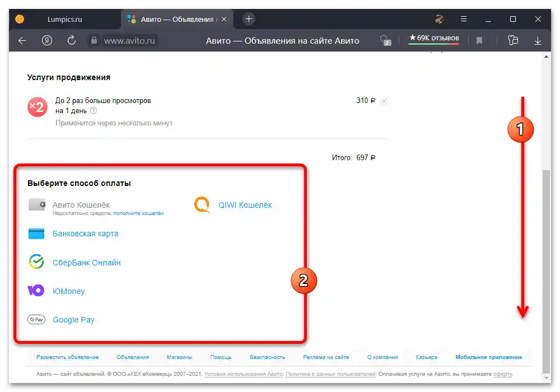Click the Авито Кошелёк wallet icon
The image size is (560, 392).
[37, 204]
